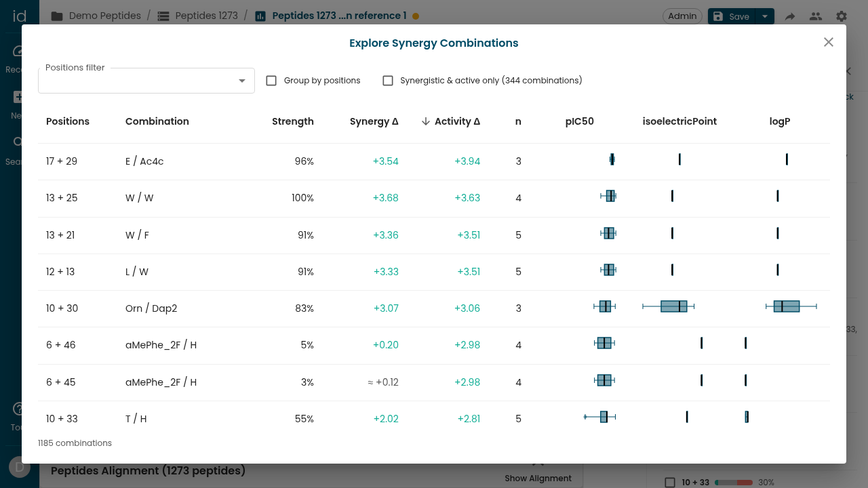The height and width of the screenshot is (488, 868).
Task: Click the share arrow icon
Action: tap(790, 16)
